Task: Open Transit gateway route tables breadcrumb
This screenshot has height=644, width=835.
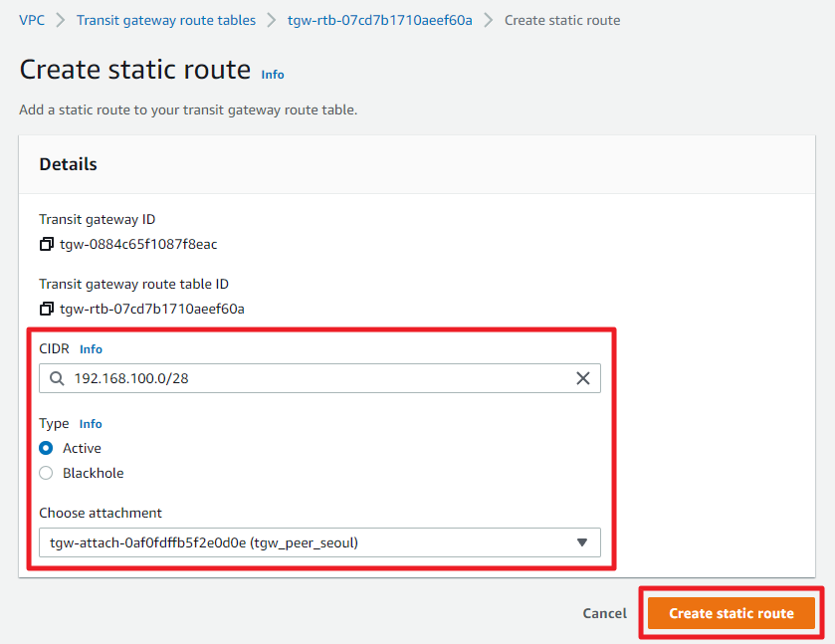Action: [x=166, y=20]
